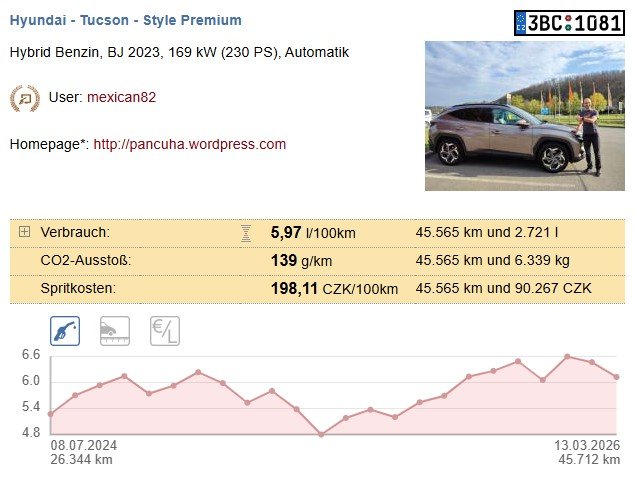Click the lowest point on the consumption chart
Screen dimensions: 635x492
321,434
